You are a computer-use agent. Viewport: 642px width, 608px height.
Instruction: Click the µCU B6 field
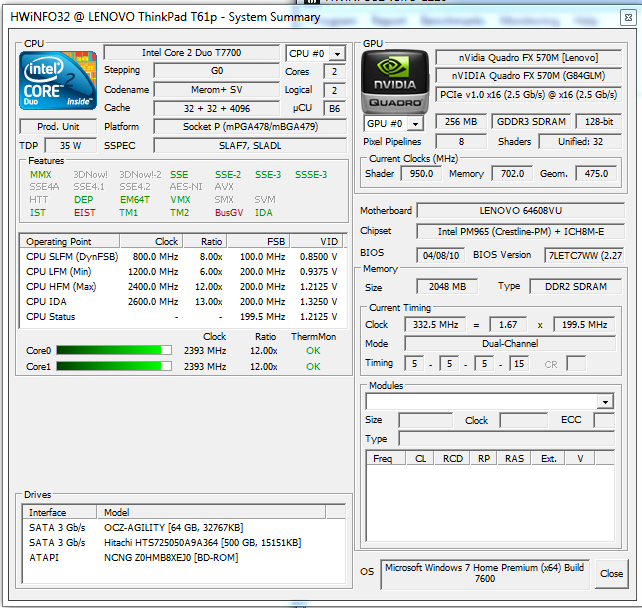(335, 108)
